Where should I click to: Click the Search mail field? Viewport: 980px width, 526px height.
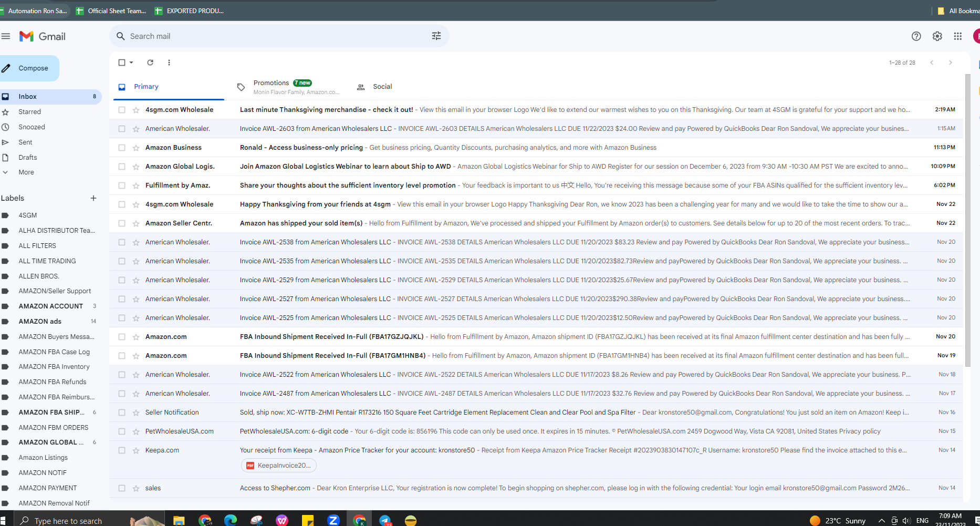click(x=278, y=36)
